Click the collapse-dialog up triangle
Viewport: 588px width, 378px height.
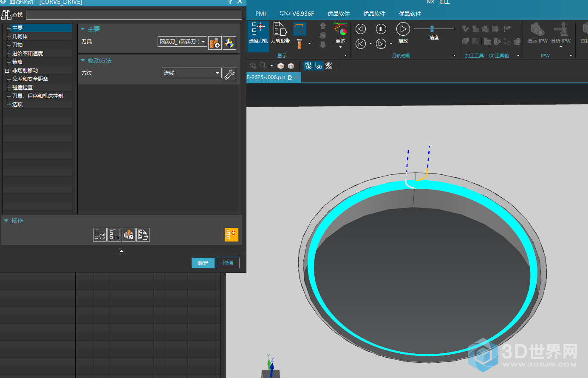pos(122,251)
